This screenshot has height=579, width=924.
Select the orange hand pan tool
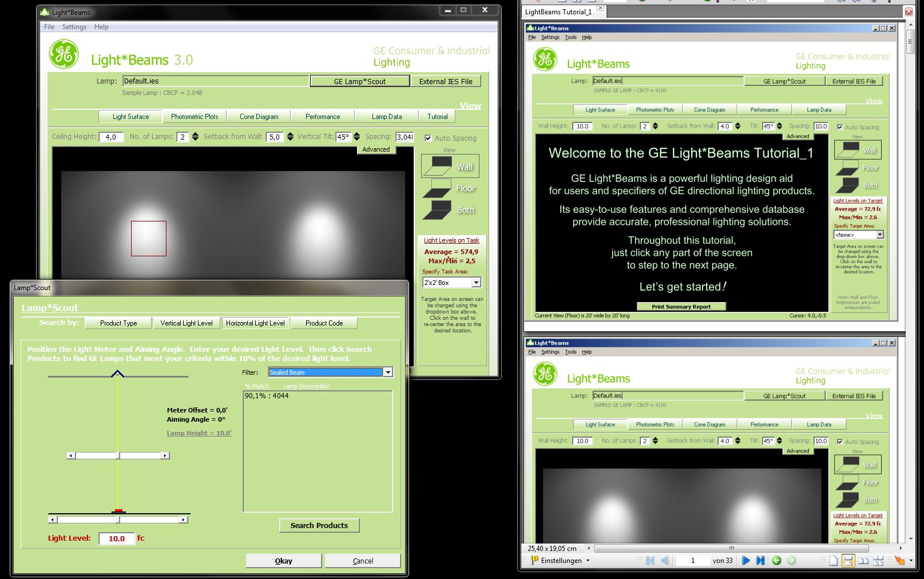pos(900,561)
